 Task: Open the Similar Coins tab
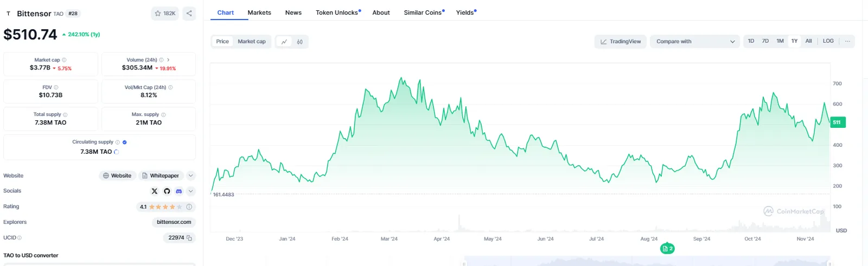[424, 12]
